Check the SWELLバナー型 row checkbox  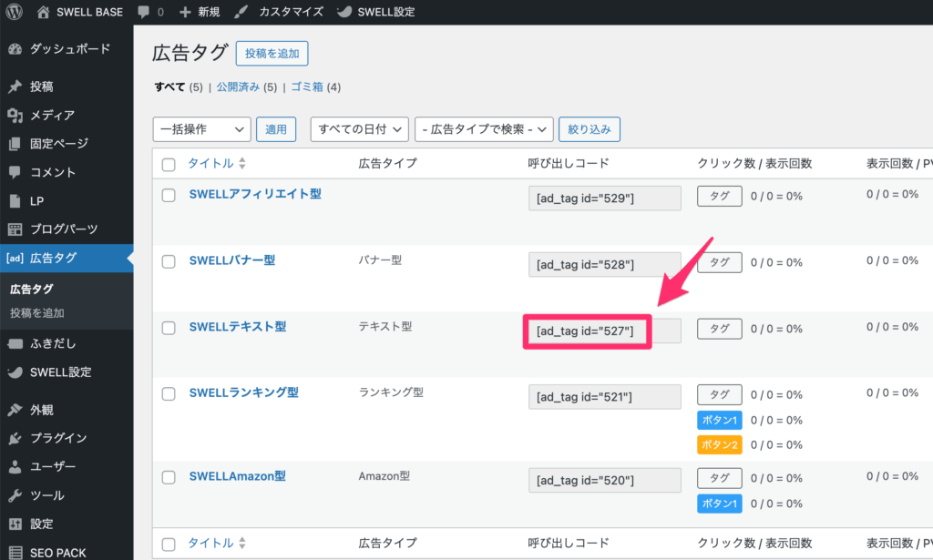coord(168,261)
